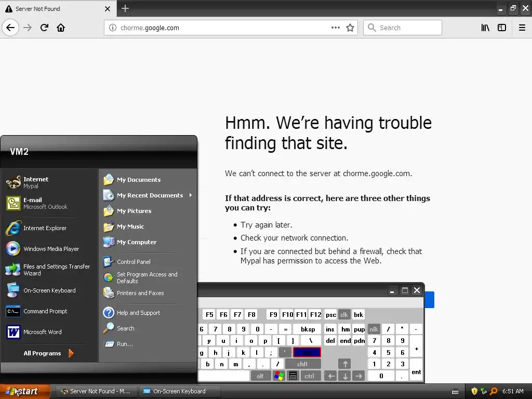Image resolution: width=532 pixels, height=399 pixels.
Task: Bookmark this page with the star icon
Action: click(350, 28)
